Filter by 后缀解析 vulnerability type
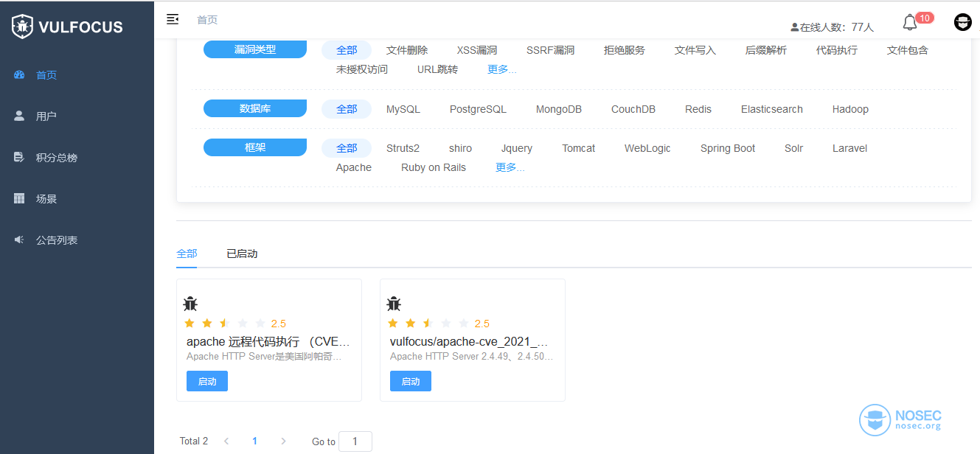Image resolution: width=980 pixels, height=454 pixels. tap(766, 50)
